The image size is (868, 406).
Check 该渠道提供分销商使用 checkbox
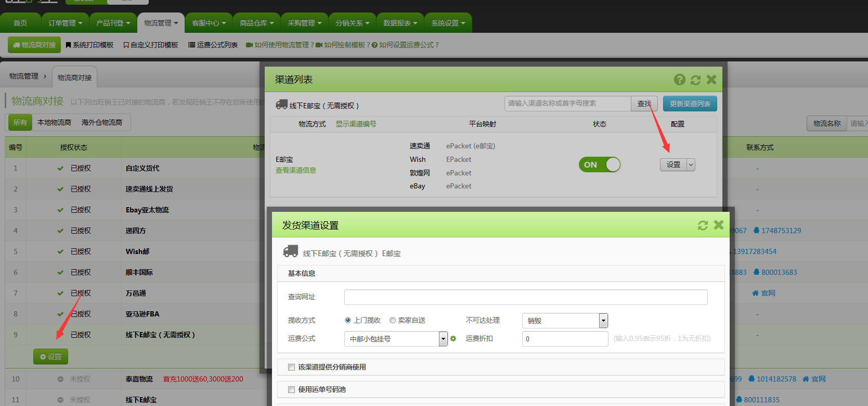291,367
